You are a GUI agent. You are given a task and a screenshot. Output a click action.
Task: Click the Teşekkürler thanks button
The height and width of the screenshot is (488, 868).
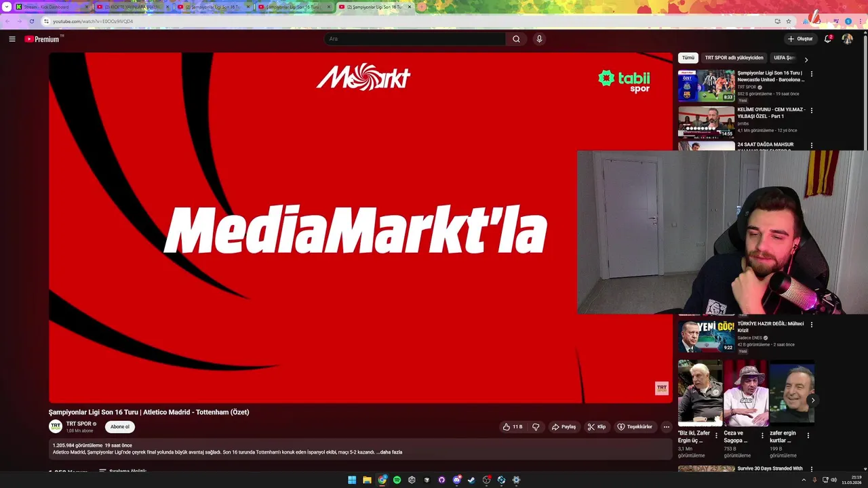(x=635, y=427)
